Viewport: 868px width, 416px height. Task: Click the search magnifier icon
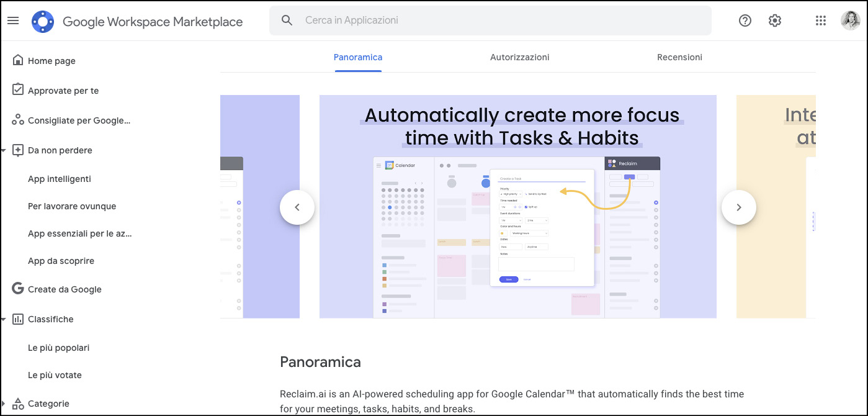pyautogui.click(x=287, y=20)
